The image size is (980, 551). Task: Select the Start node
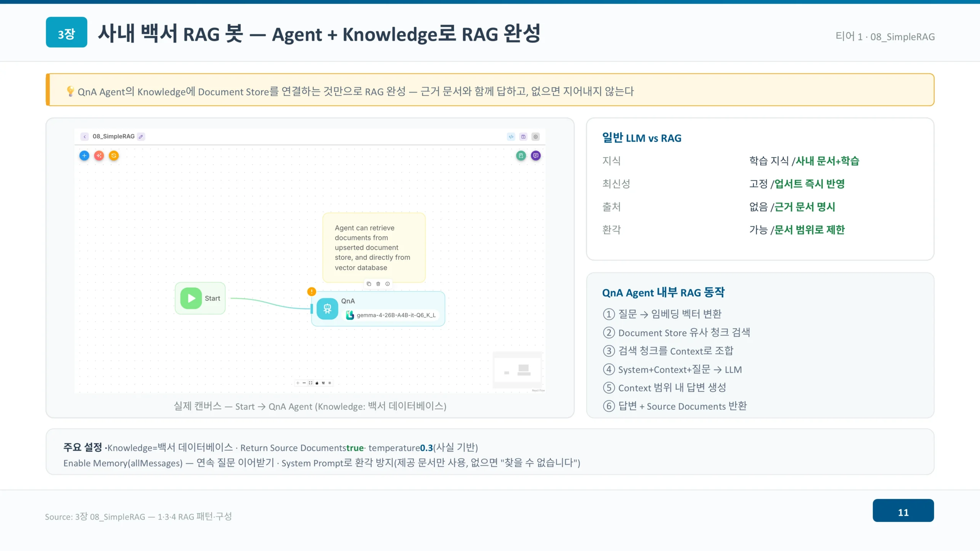click(x=200, y=298)
